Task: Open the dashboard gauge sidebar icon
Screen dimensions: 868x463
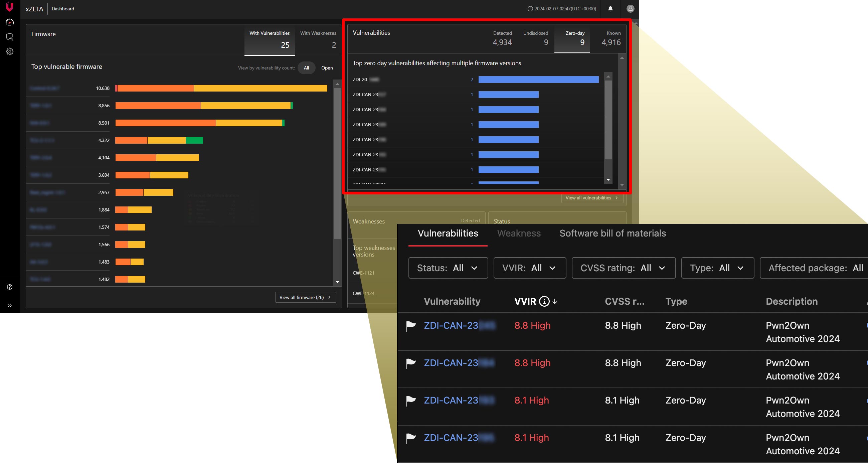Action: coord(10,22)
